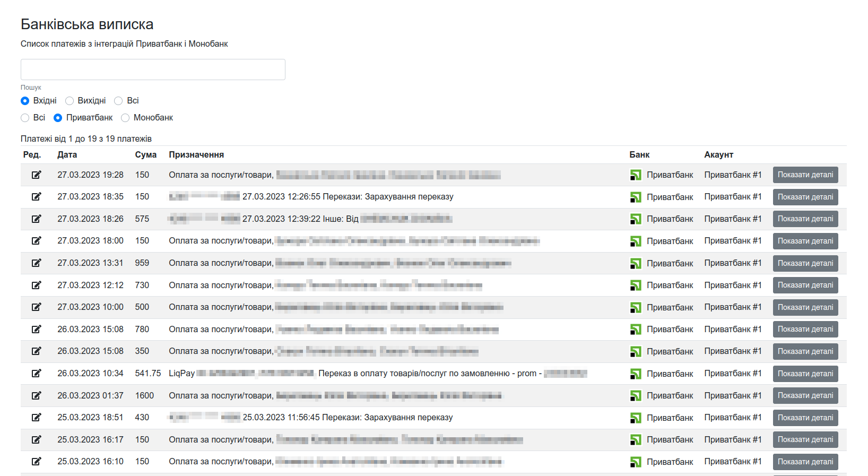The width and height of the screenshot is (868, 476).
Task: Select the Монобанк filter radio button
Action: 125,118
